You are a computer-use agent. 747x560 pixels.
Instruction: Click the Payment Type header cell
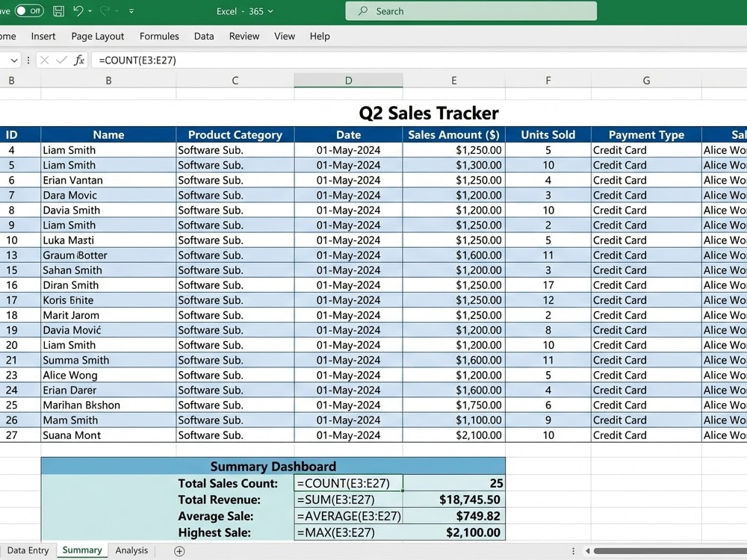click(646, 134)
